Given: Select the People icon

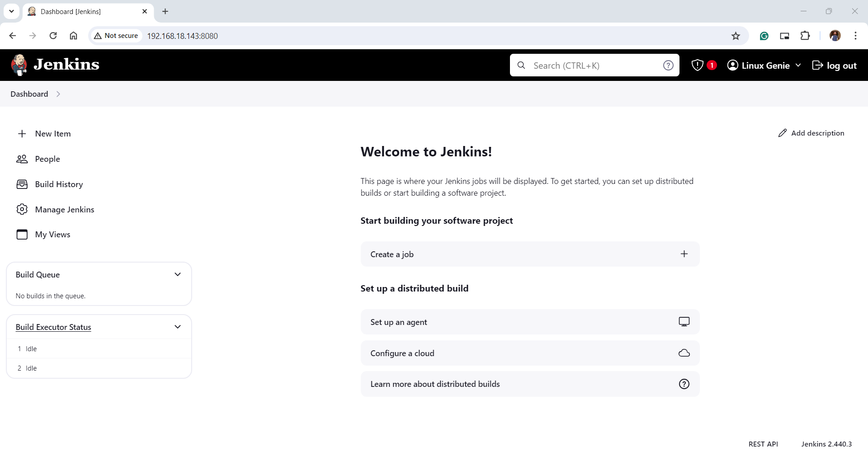Looking at the screenshot, I should click(22, 159).
